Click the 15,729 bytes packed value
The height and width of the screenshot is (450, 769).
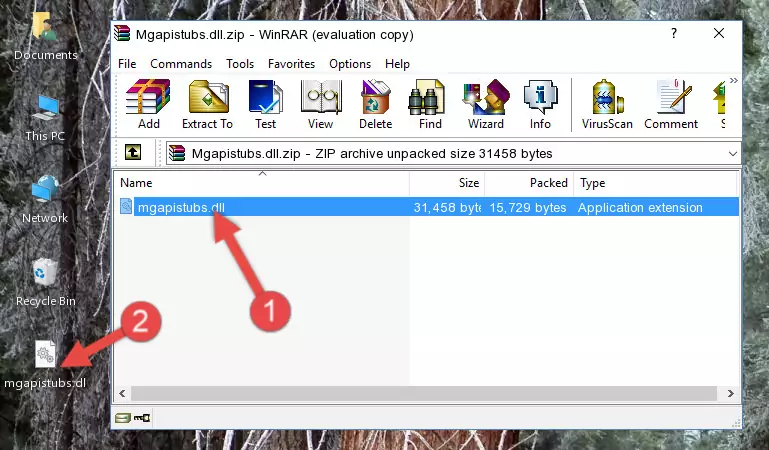528,207
